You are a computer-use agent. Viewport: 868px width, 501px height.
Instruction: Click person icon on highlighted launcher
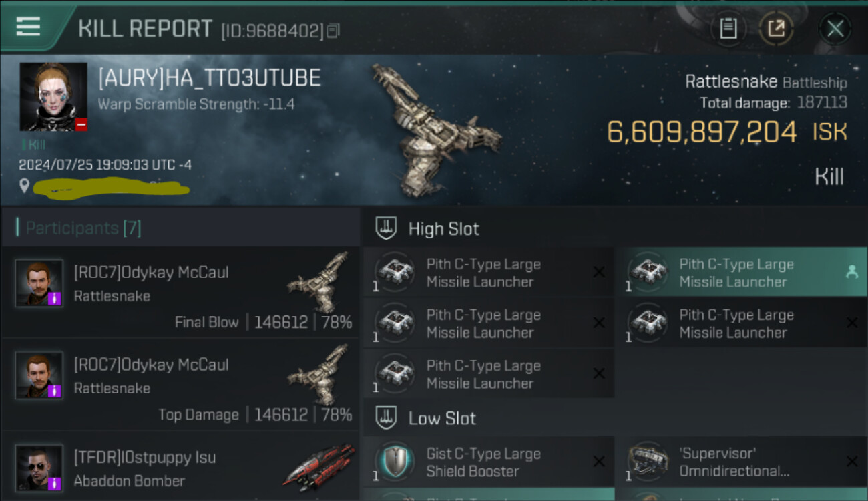tap(851, 272)
